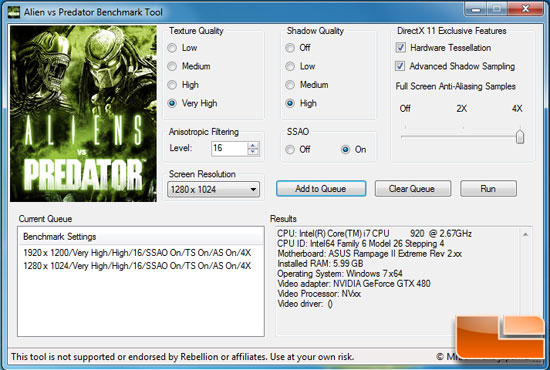Click the Motherboard ASUS Rampage line
550x370 pixels.
(x=369, y=254)
